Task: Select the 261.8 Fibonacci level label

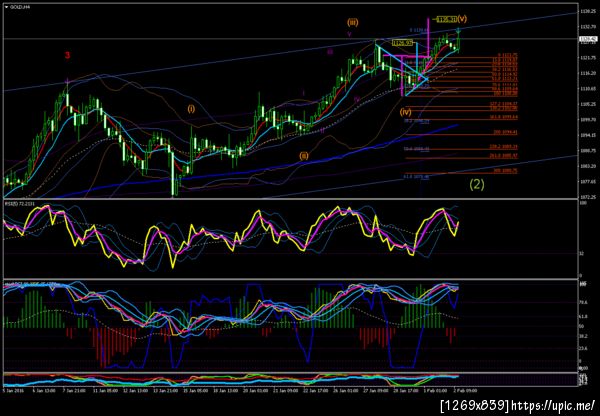Action: click(504, 155)
